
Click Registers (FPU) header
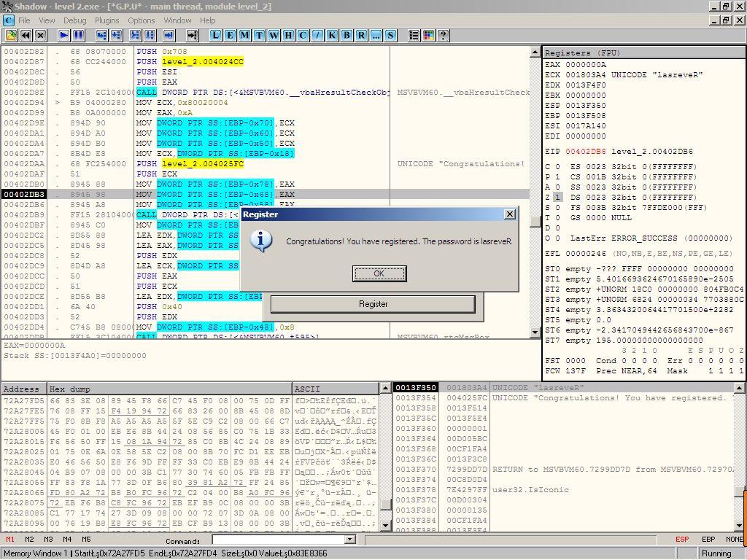click(645, 52)
